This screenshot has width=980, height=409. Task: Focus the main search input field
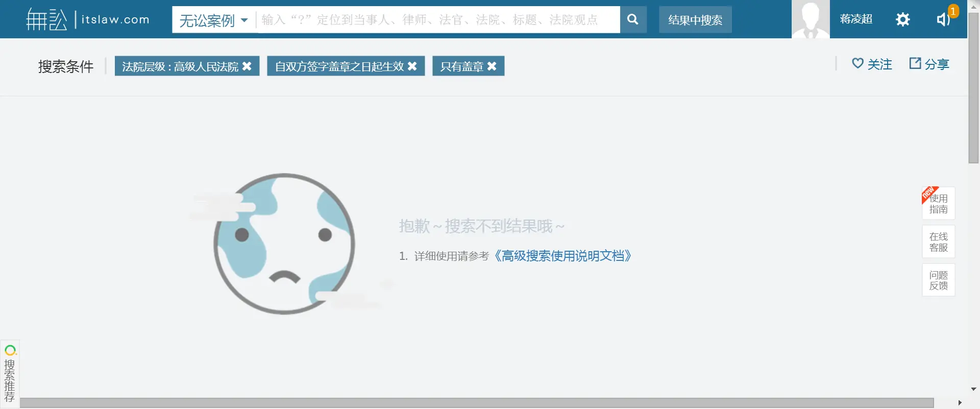438,20
